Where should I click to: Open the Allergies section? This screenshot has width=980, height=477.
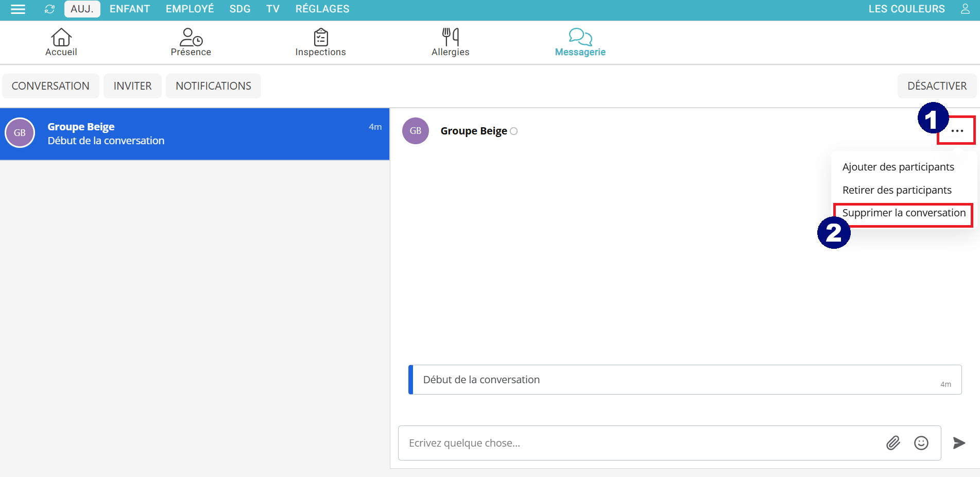coord(450,42)
